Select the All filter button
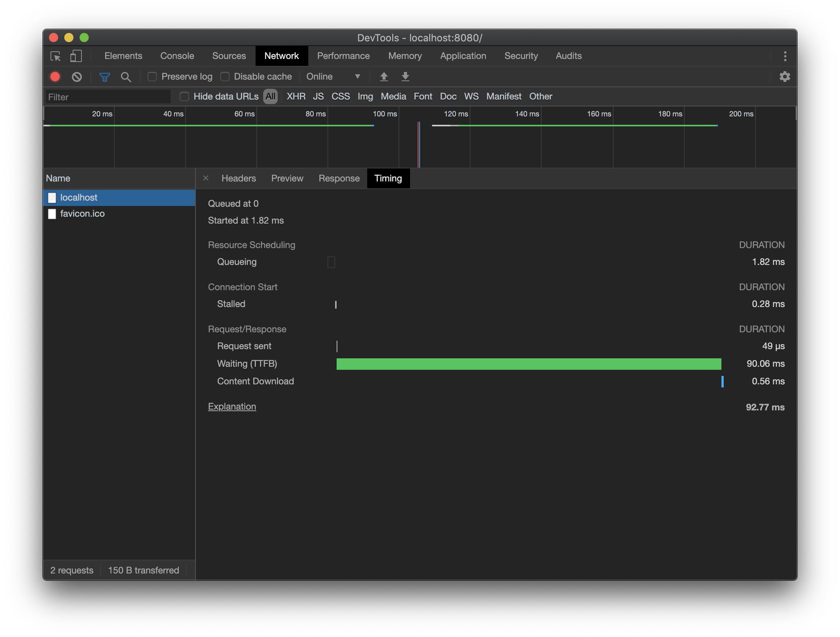840x637 pixels. (x=270, y=96)
